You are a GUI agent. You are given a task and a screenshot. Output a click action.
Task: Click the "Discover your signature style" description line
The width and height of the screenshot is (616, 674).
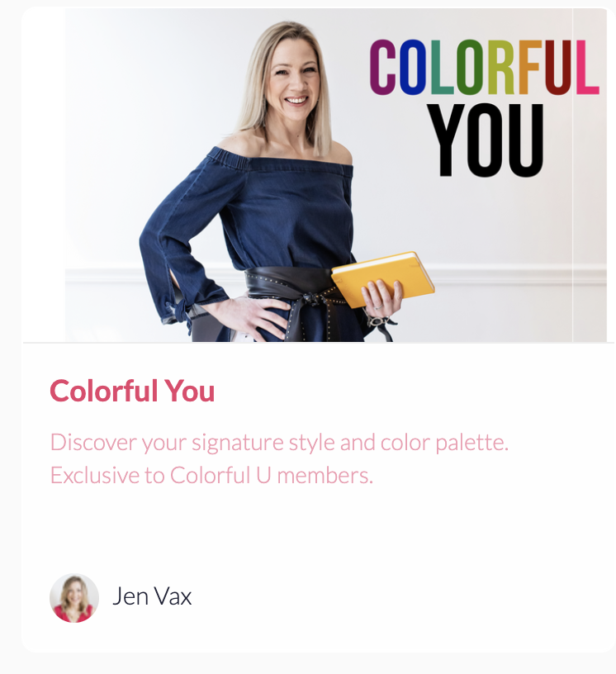coord(279,443)
